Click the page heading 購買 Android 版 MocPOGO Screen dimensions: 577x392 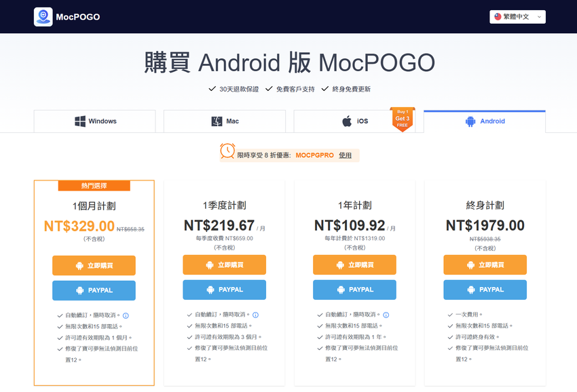pos(289,62)
